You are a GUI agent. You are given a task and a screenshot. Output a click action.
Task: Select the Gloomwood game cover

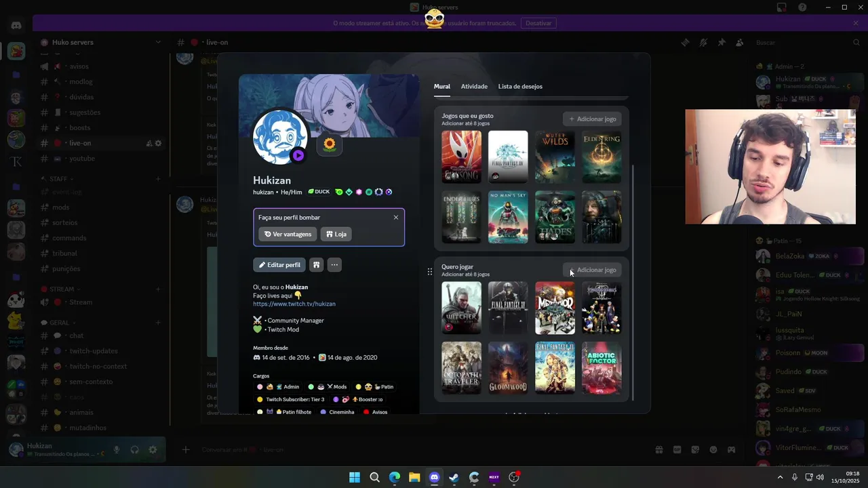click(x=508, y=367)
